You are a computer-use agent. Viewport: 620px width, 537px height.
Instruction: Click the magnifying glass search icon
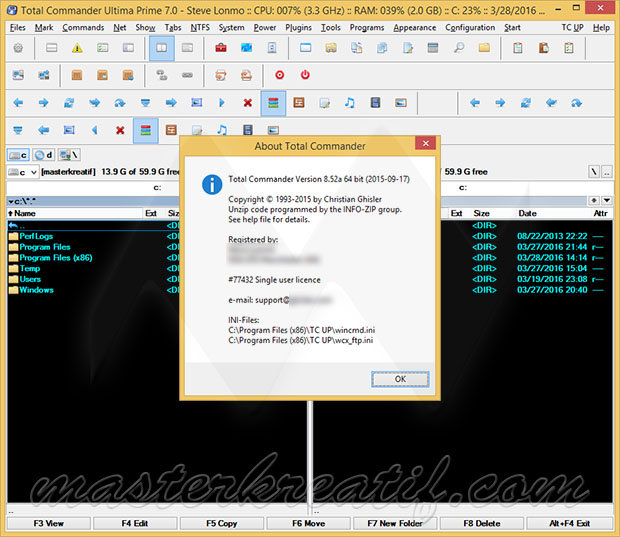click(x=459, y=48)
